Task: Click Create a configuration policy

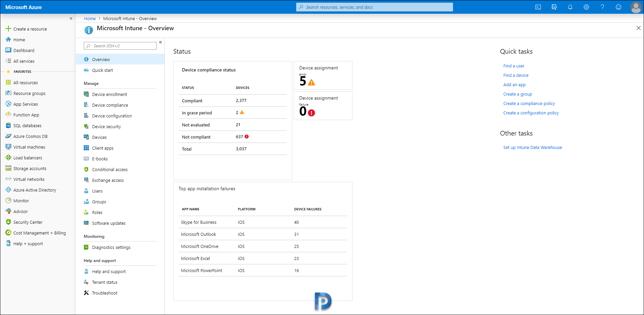Action: click(531, 113)
